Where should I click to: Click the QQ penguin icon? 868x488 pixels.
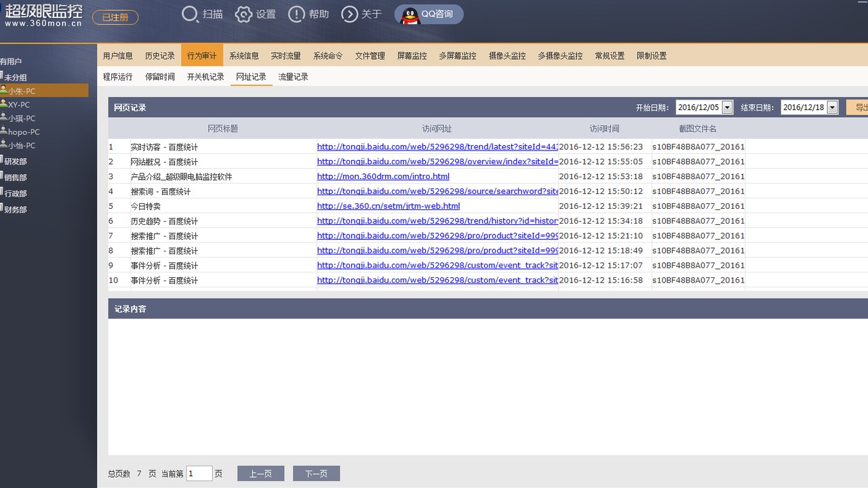click(410, 15)
